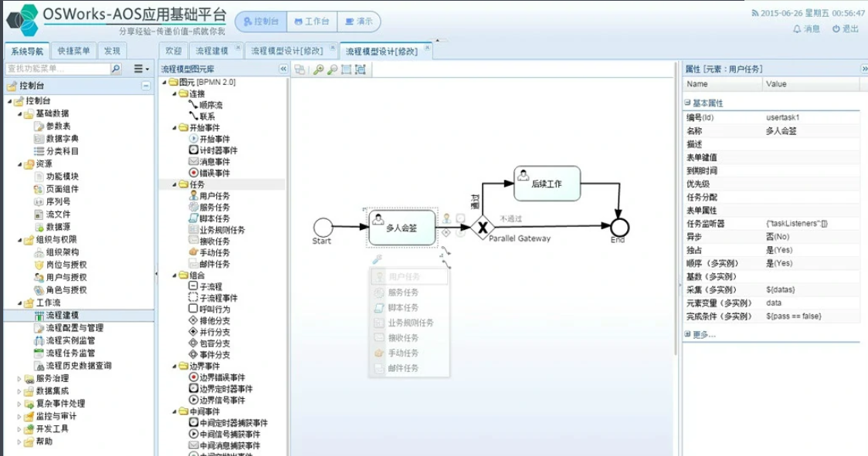This screenshot has width=868, height=456.
Task: Expand the 服务治理 tree node
Action: 19,379
